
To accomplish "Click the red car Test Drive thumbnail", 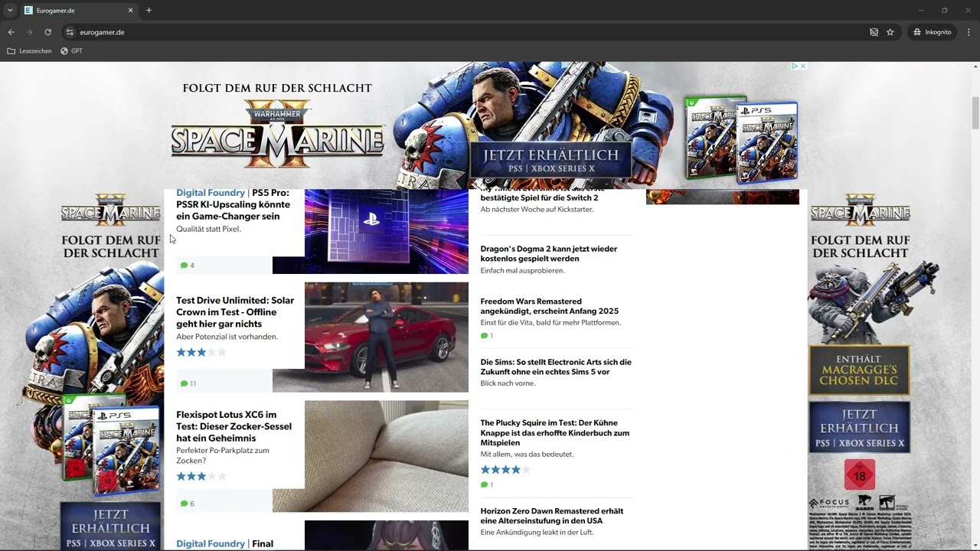I will 386,337.
